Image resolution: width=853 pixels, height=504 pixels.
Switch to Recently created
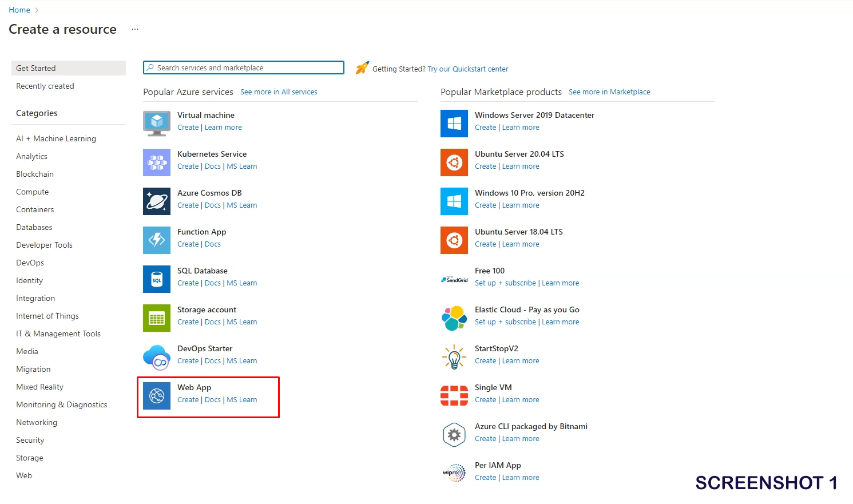point(45,86)
